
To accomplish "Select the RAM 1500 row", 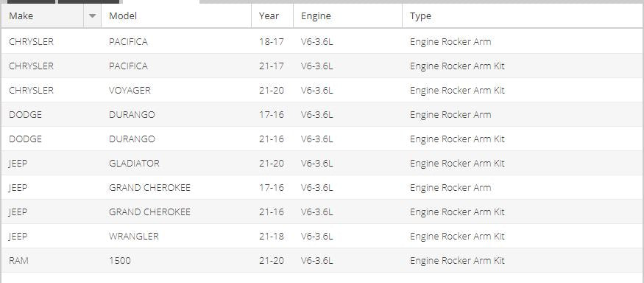I will point(322,260).
